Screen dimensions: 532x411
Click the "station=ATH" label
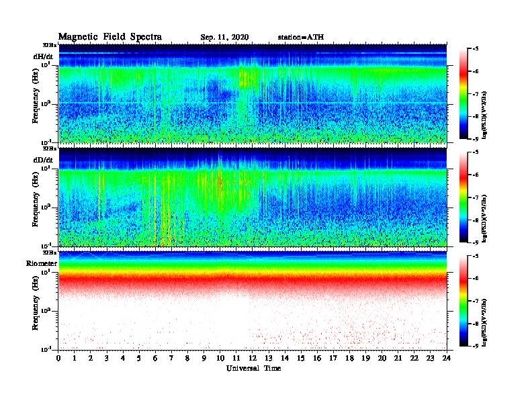click(301, 38)
